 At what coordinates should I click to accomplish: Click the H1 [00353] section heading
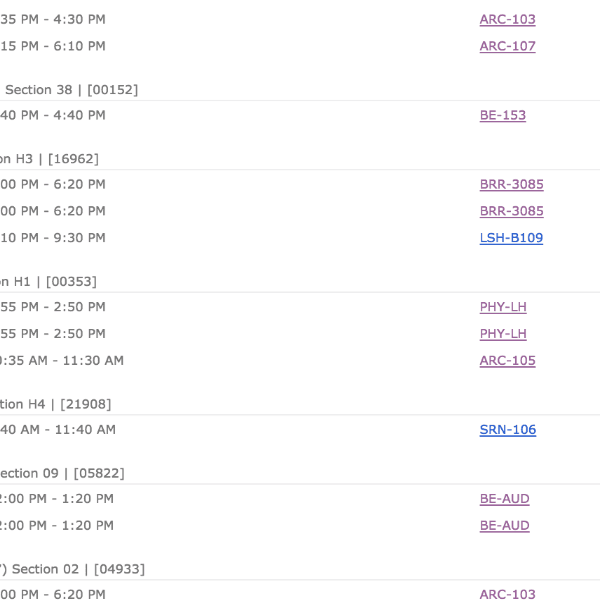click(50, 282)
